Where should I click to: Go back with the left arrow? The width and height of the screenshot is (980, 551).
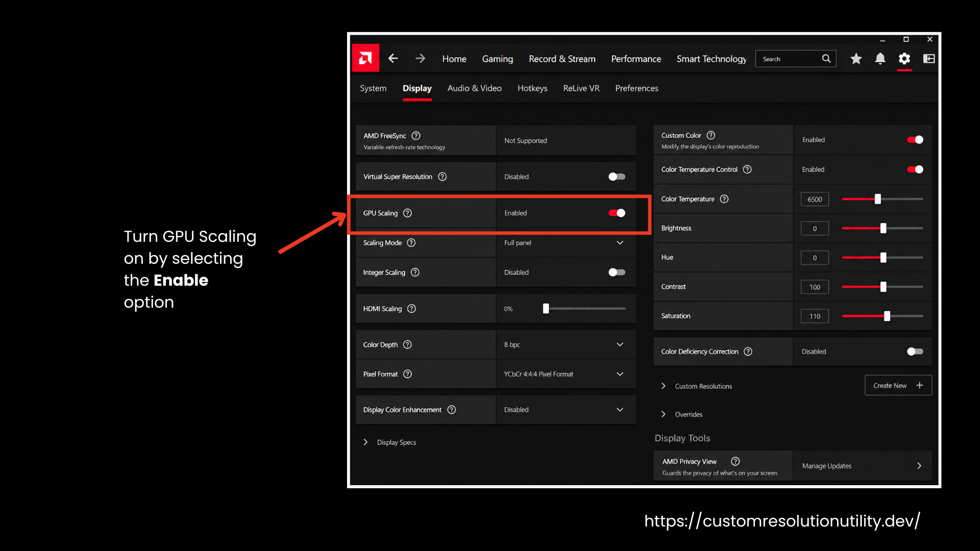pos(393,59)
